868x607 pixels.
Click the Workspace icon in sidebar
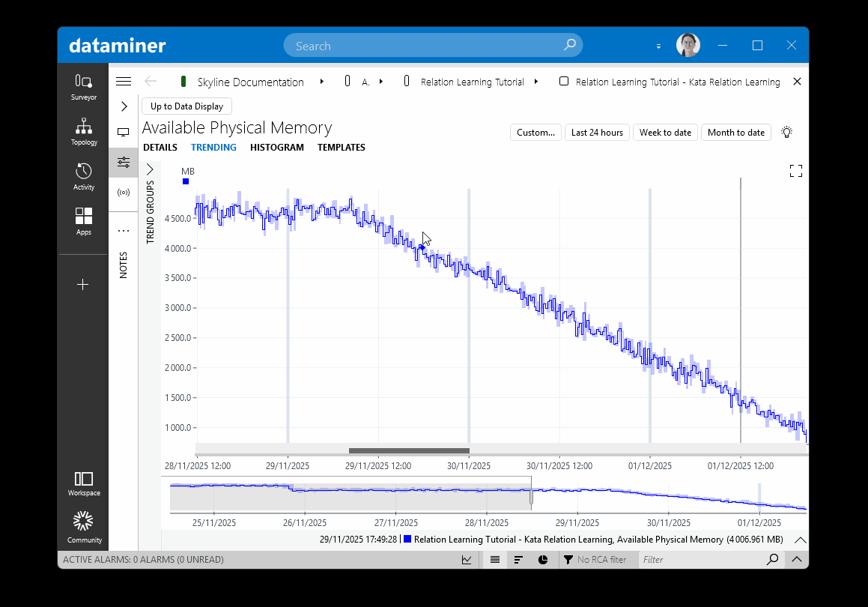coord(84,483)
